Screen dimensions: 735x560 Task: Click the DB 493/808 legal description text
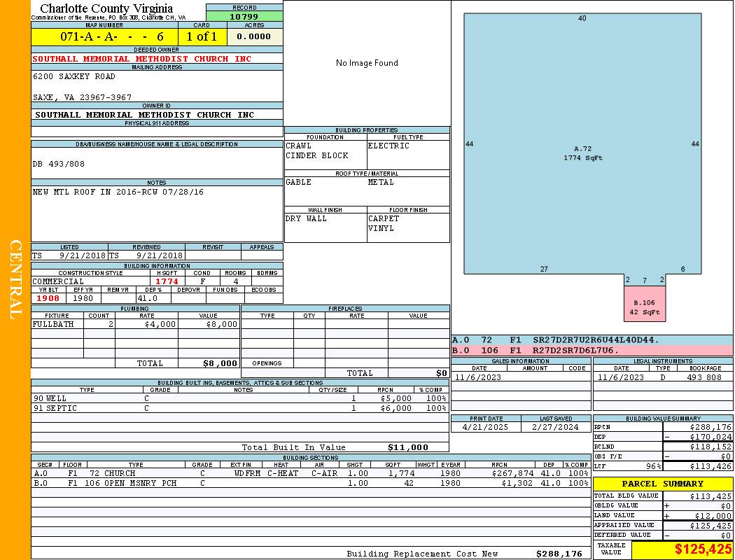(x=59, y=164)
